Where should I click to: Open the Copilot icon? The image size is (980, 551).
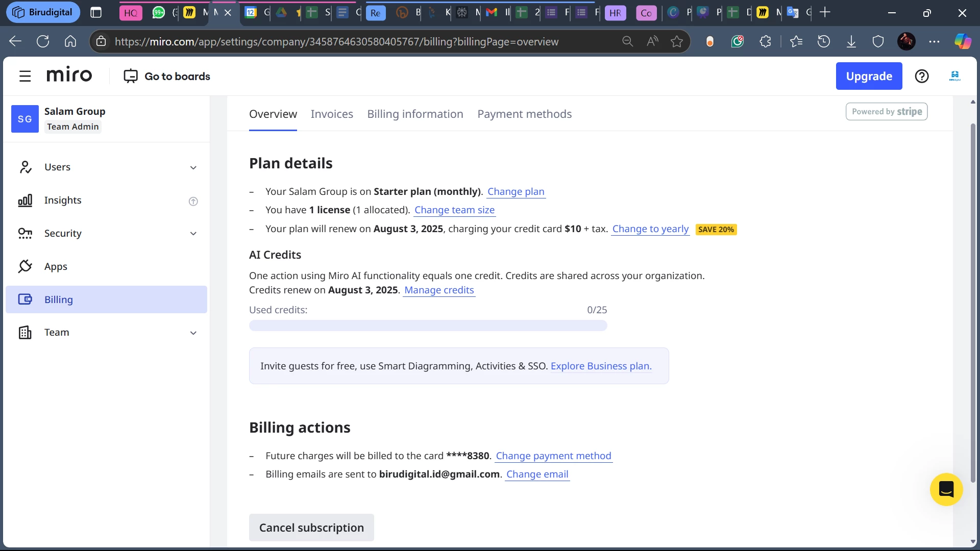point(963,41)
